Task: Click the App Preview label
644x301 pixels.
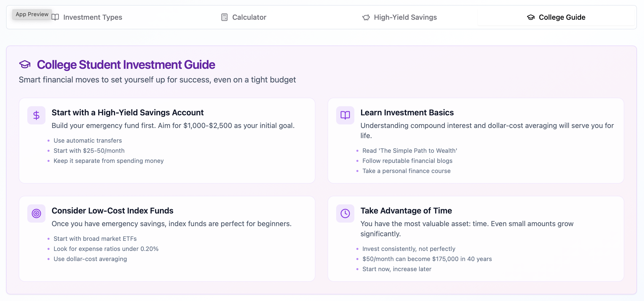Action: pyautogui.click(x=32, y=14)
